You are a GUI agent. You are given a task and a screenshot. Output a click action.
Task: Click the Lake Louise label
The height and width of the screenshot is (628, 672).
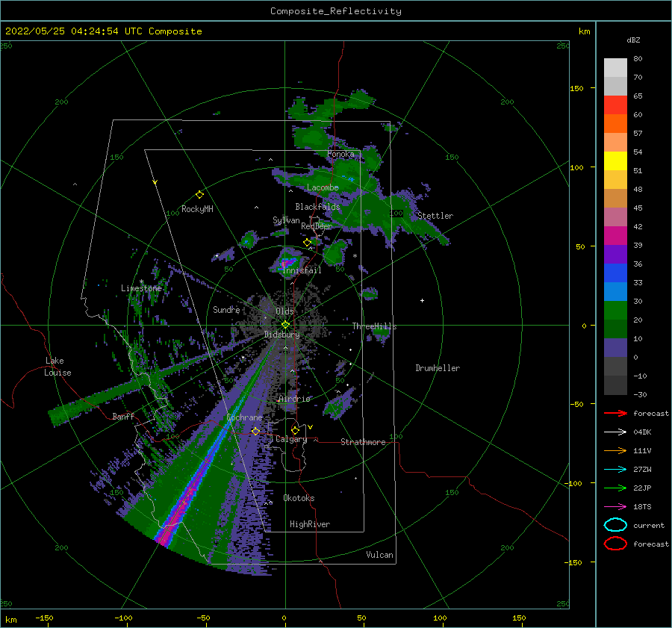tap(57, 367)
